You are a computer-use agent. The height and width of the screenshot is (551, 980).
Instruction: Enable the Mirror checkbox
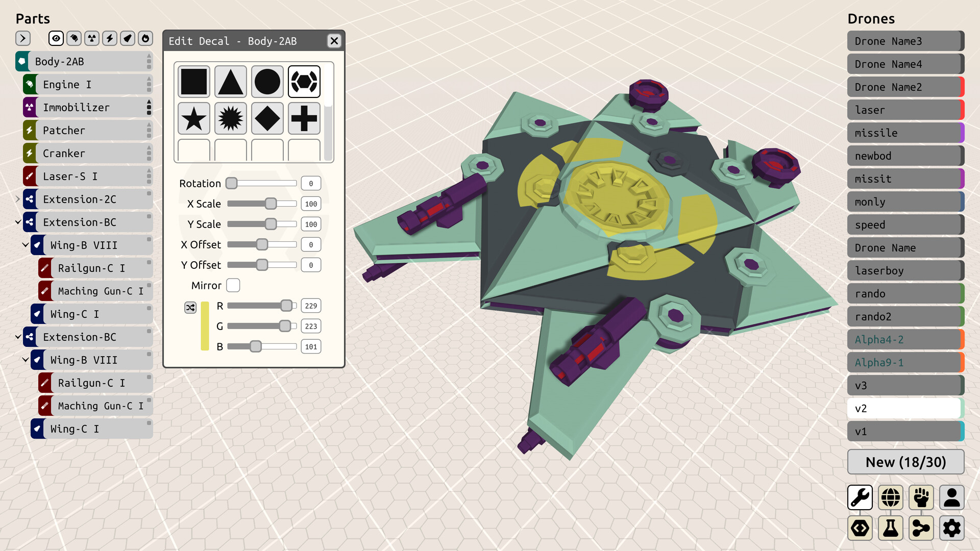233,285
